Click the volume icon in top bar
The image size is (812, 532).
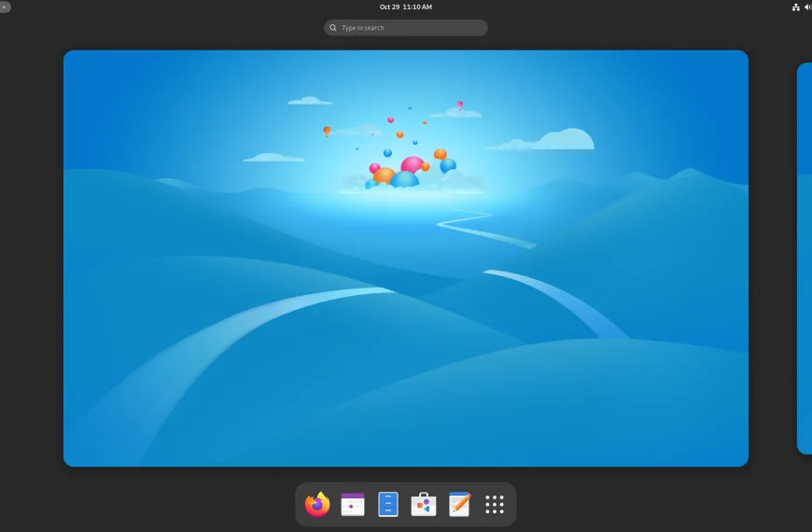click(808, 7)
